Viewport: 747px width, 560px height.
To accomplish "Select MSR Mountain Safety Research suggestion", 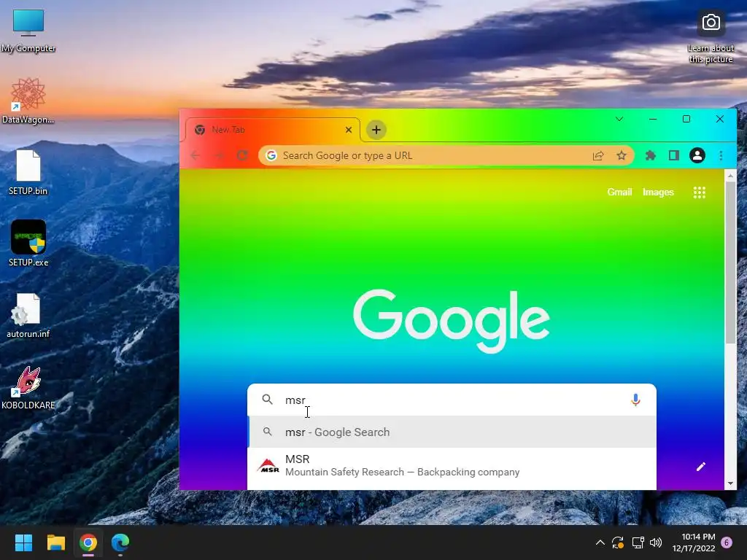I will [452, 466].
